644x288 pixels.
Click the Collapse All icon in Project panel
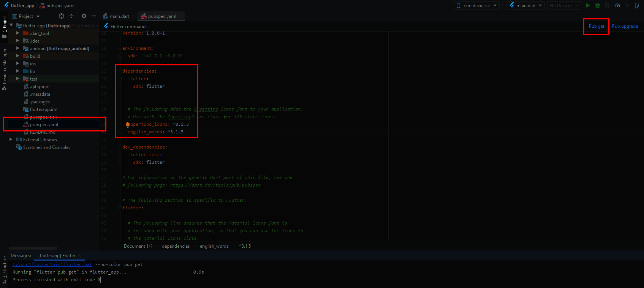(71, 16)
